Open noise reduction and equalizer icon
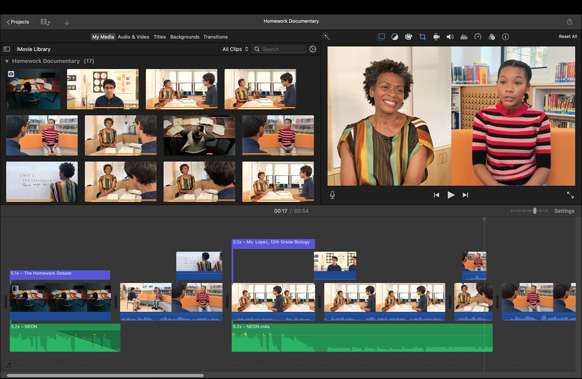 click(464, 37)
